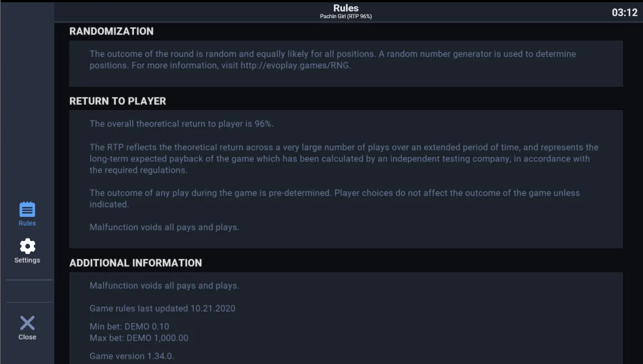Click the RETURN TO PLAYER heading

coord(118,101)
